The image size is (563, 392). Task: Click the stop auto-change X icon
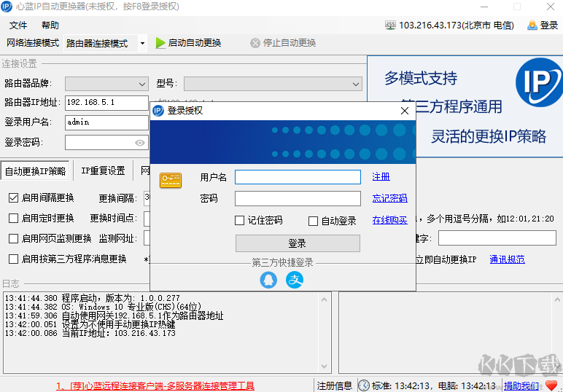(255, 43)
